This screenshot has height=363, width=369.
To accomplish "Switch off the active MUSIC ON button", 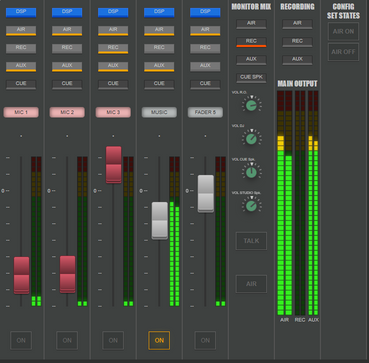I will coord(159,340).
